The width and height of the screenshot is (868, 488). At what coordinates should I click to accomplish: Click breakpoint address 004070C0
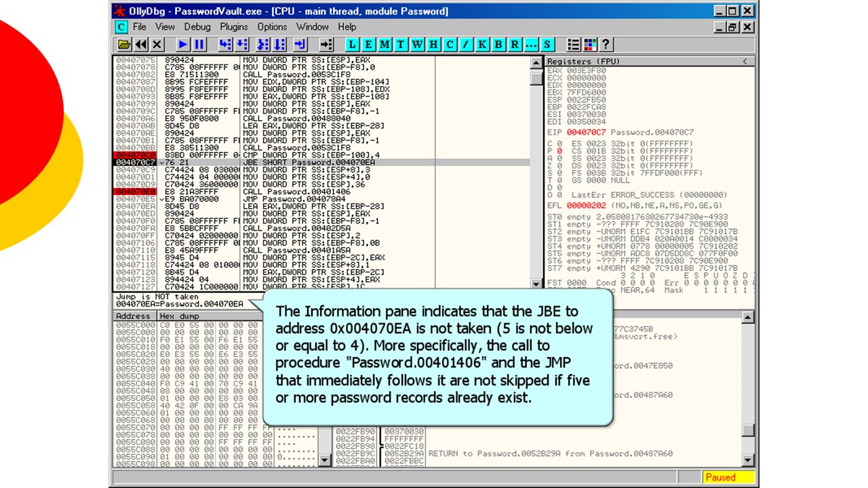coord(135,155)
